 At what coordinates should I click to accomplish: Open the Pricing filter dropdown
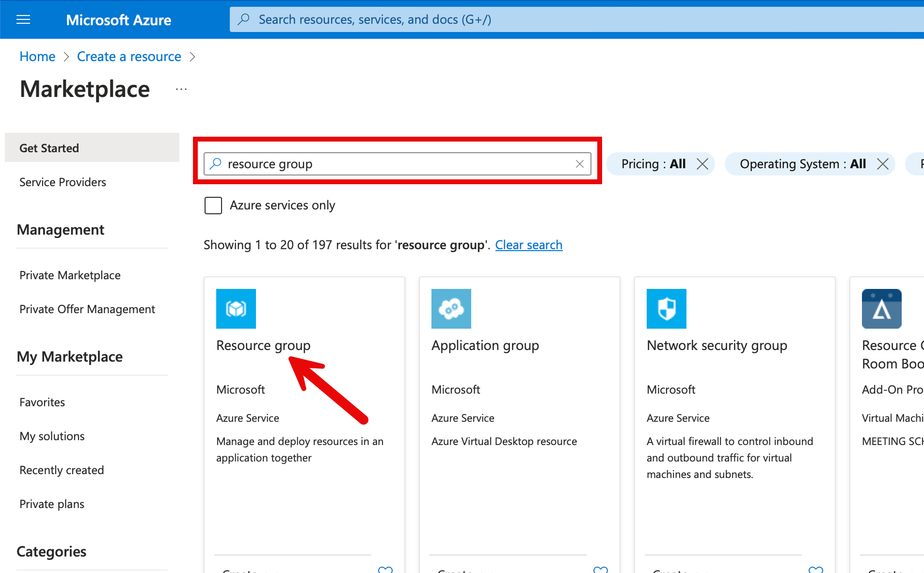[653, 164]
